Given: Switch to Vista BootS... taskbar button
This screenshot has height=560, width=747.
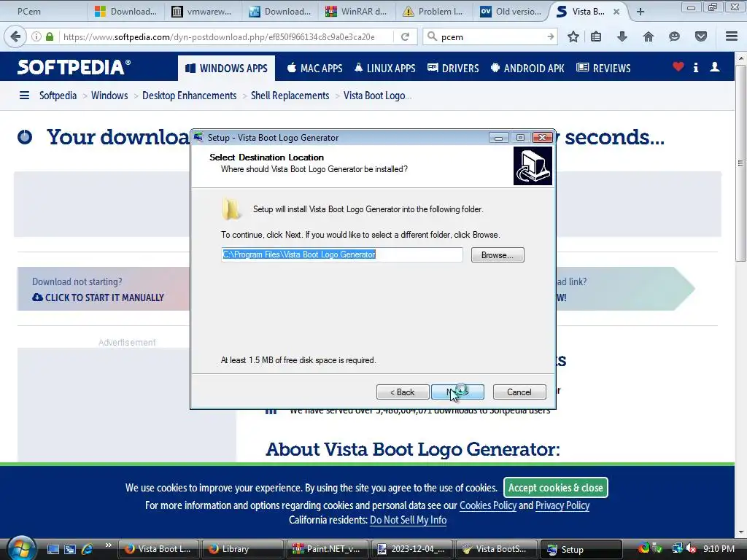Looking at the screenshot, I should (x=496, y=549).
